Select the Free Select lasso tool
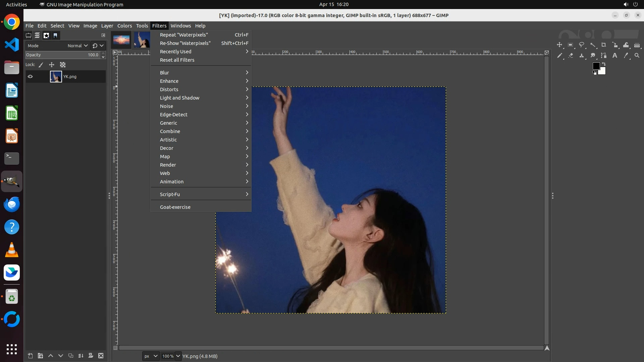 (x=582, y=45)
